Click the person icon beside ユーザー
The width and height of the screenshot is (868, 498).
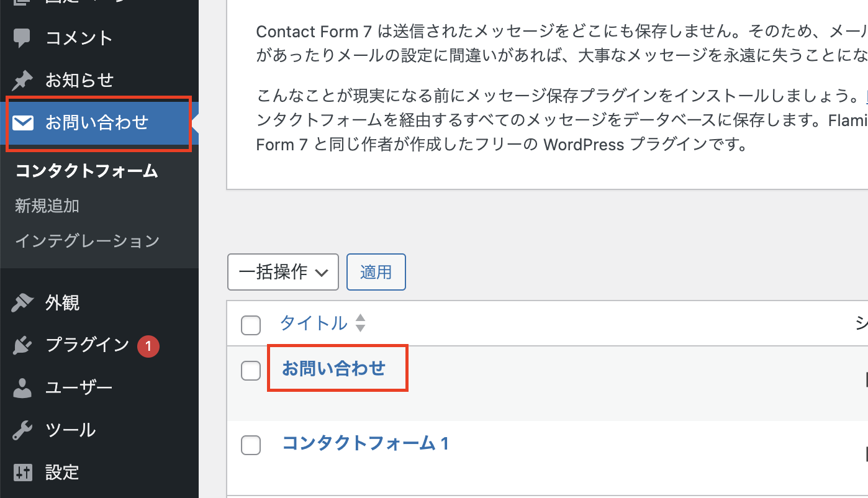click(x=22, y=388)
